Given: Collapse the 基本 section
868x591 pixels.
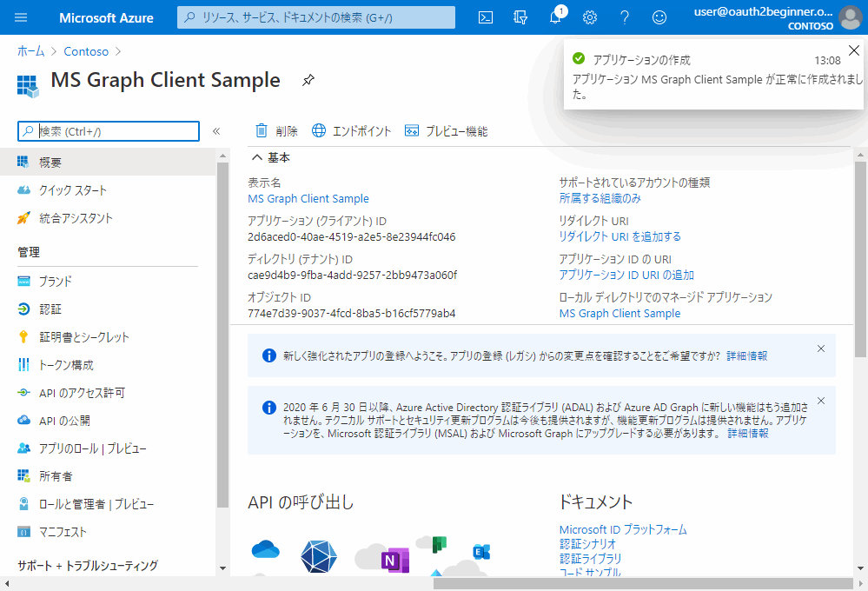Looking at the screenshot, I should (x=257, y=158).
